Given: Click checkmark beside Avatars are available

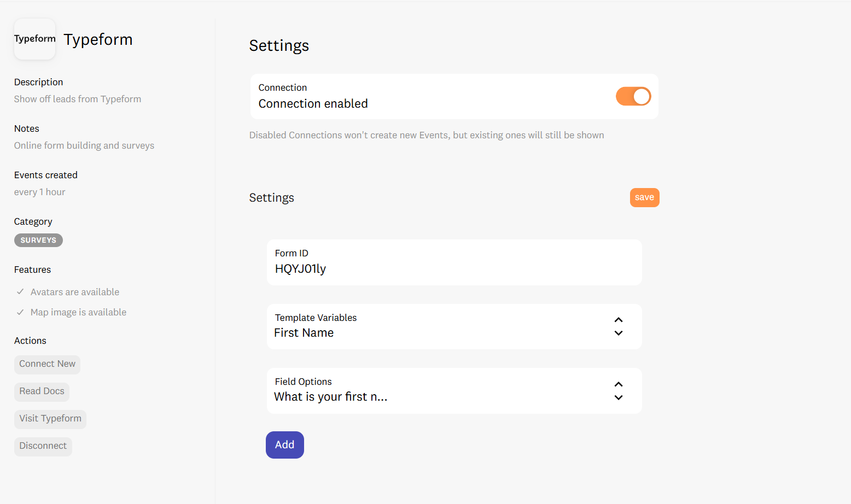Looking at the screenshot, I should click(20, 292).
